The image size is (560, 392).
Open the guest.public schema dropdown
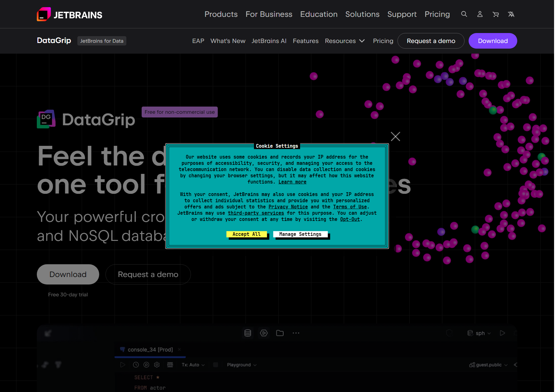(489, 365)
